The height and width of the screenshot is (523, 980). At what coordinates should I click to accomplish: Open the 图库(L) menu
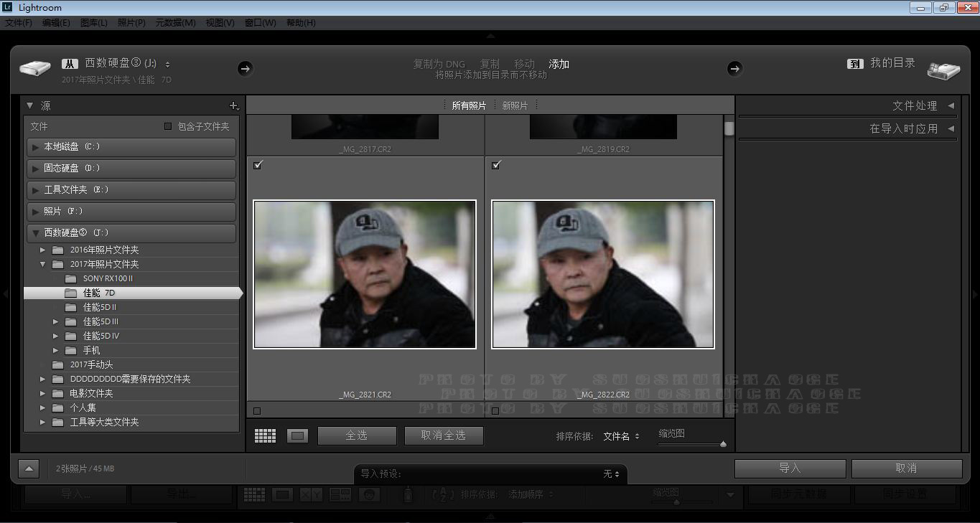click(93, 22)
